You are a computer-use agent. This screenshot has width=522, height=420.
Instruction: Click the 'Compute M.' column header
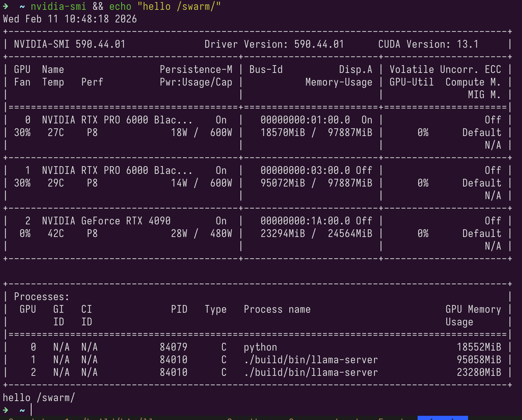[473, 82]
